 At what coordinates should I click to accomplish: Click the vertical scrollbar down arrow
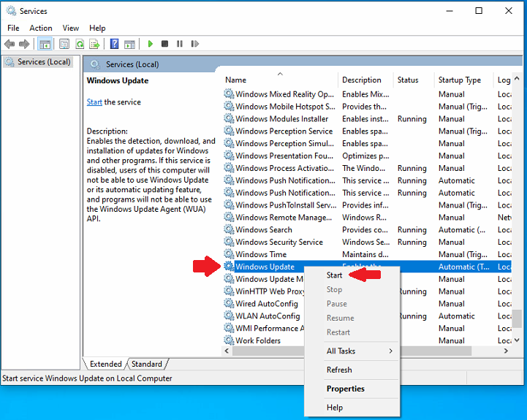coord(517,340)
